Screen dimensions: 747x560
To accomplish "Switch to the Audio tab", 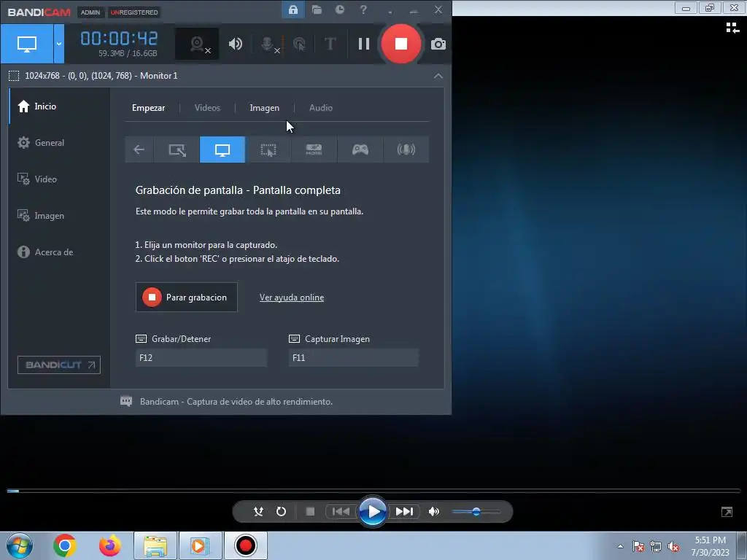I will [x=321, y=108].
